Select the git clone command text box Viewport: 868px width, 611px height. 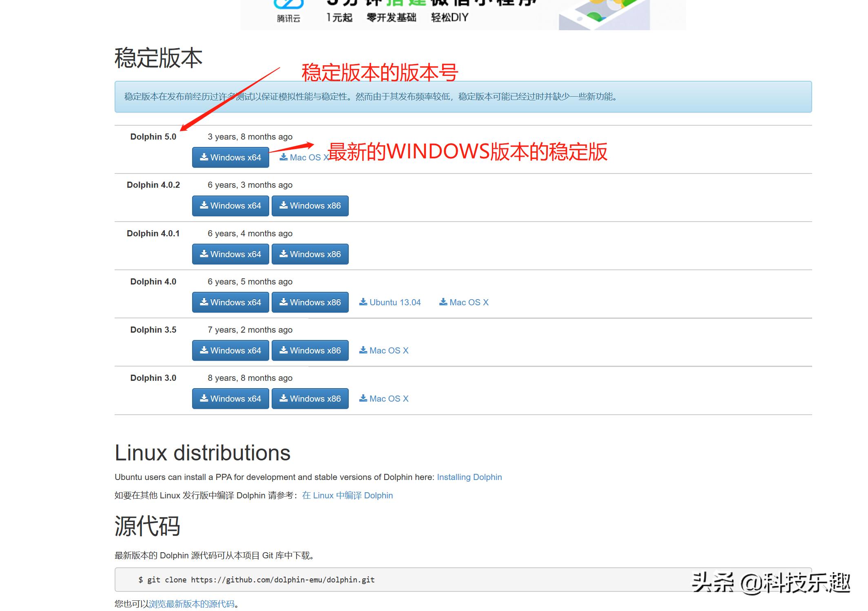tap(256, 580)
